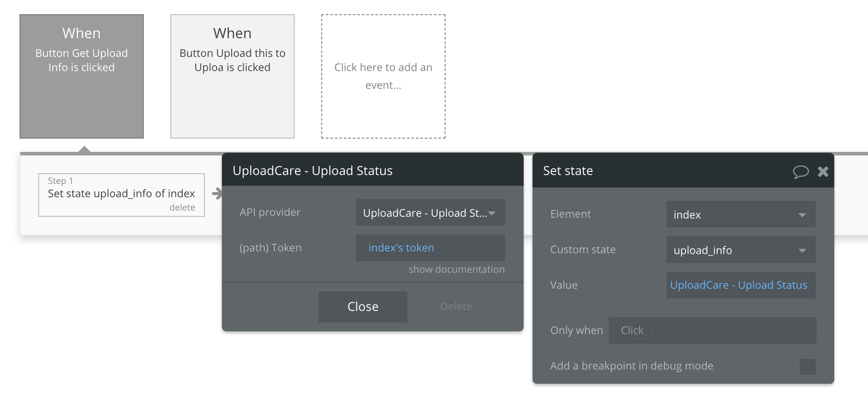Viewport: 868px width, 398px height.
Task: Select the Upload this to Uploa event
Action: pyautogui.click(x=233, y=76)
